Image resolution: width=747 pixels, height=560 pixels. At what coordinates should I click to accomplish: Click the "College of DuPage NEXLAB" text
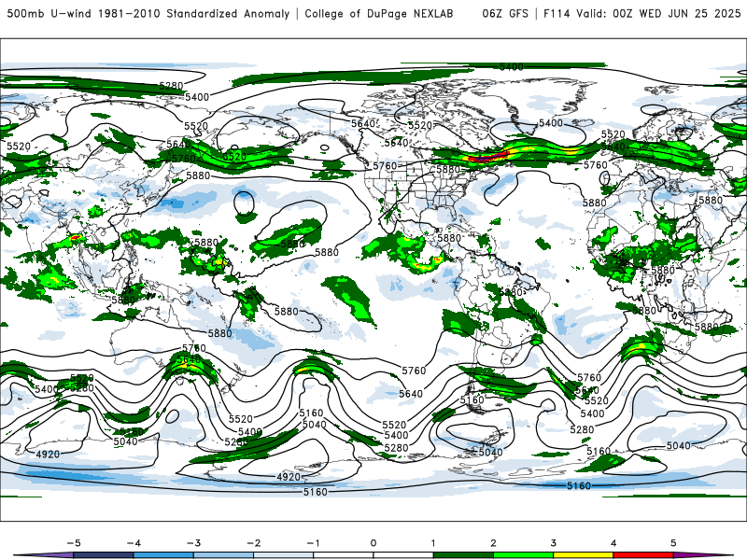click(x=379, y=14)
